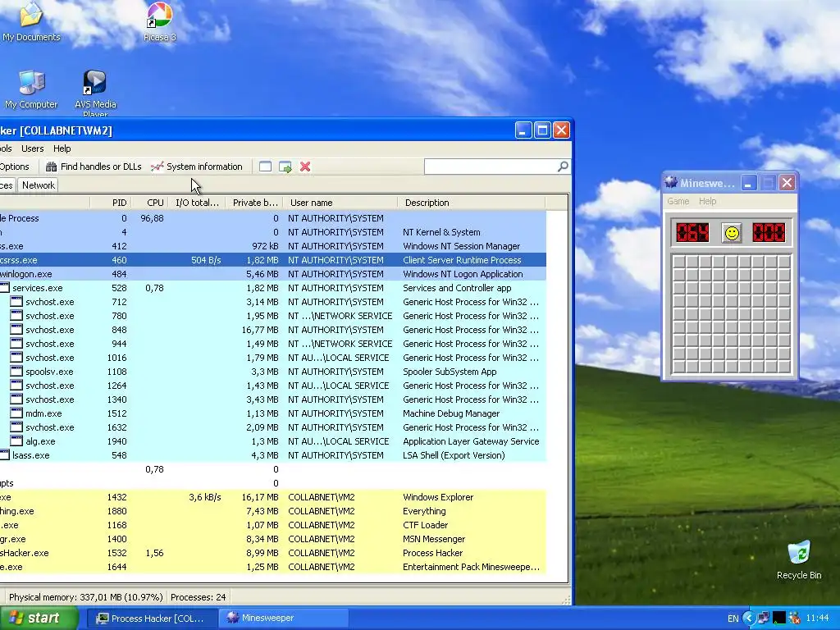840x630 pixels.
Task: Select the Entertainment Pack Minesweeper row
Action: click(x=272, y=566)
